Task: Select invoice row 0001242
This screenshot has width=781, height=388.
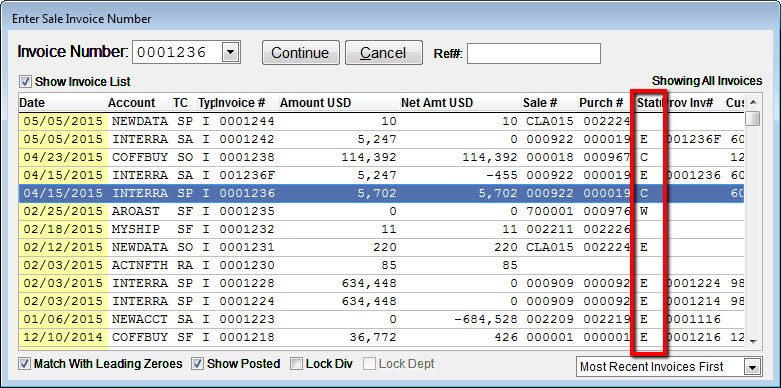Action: [381, 139]
